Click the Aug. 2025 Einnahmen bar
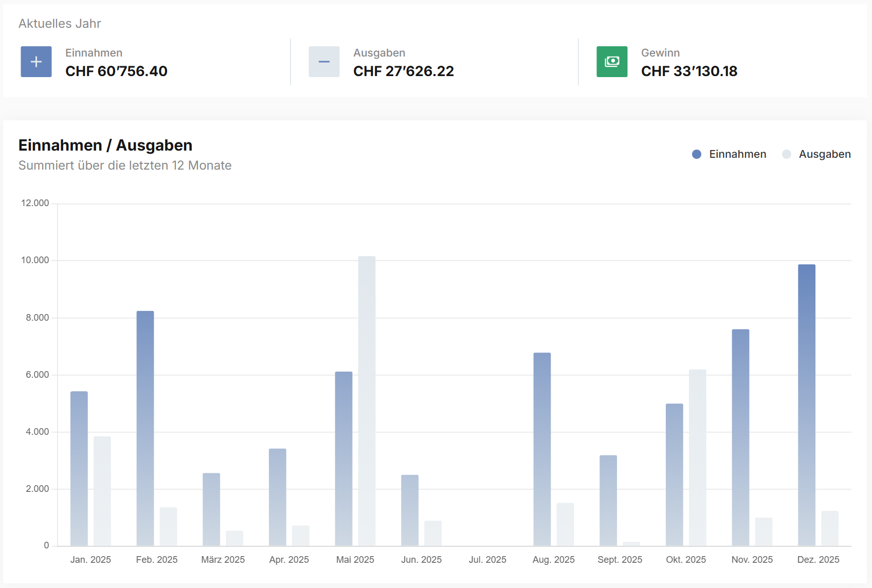The width and height of the screenshot is (872, 588). [x=542, y=449]
